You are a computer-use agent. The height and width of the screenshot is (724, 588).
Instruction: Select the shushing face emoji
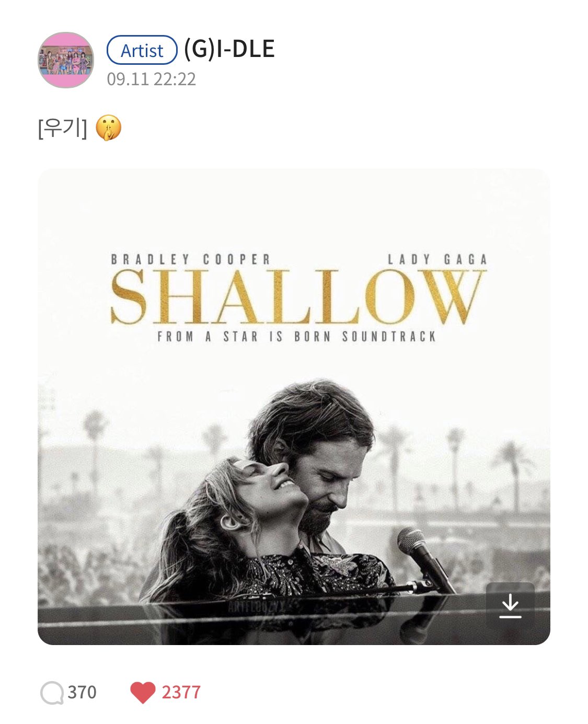108,128
